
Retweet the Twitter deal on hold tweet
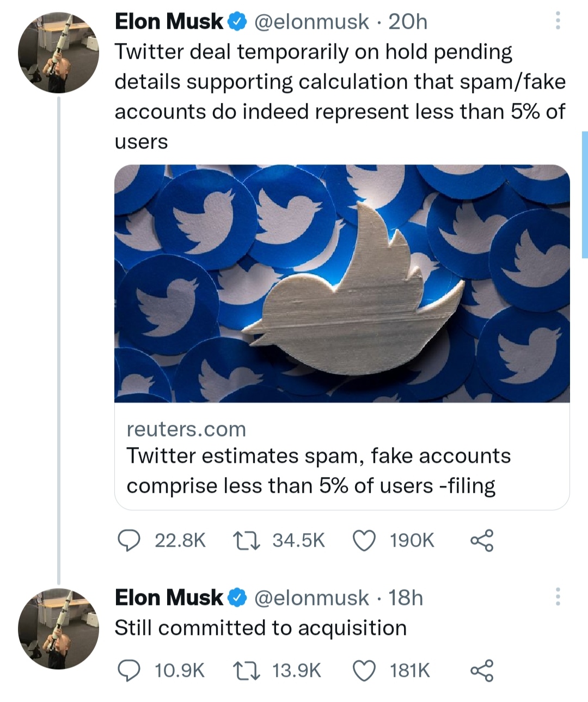pyautogui.click(x=247, y=540)
